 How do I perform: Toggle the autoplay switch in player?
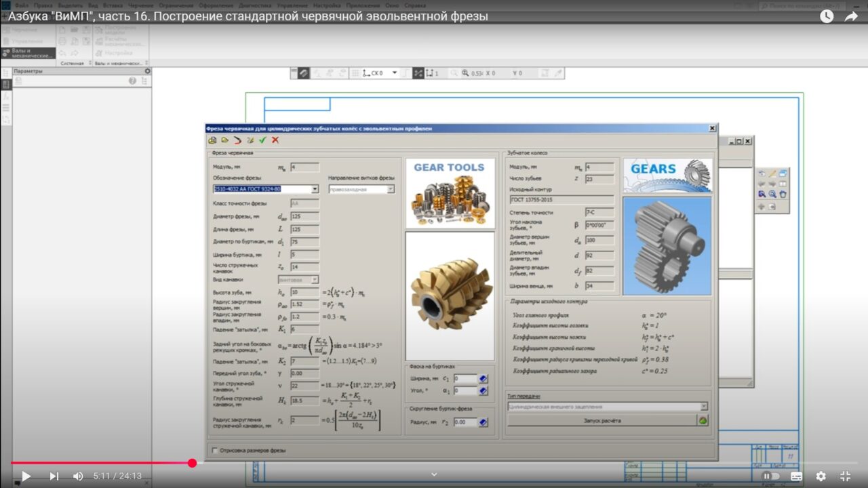coord(771,476)
